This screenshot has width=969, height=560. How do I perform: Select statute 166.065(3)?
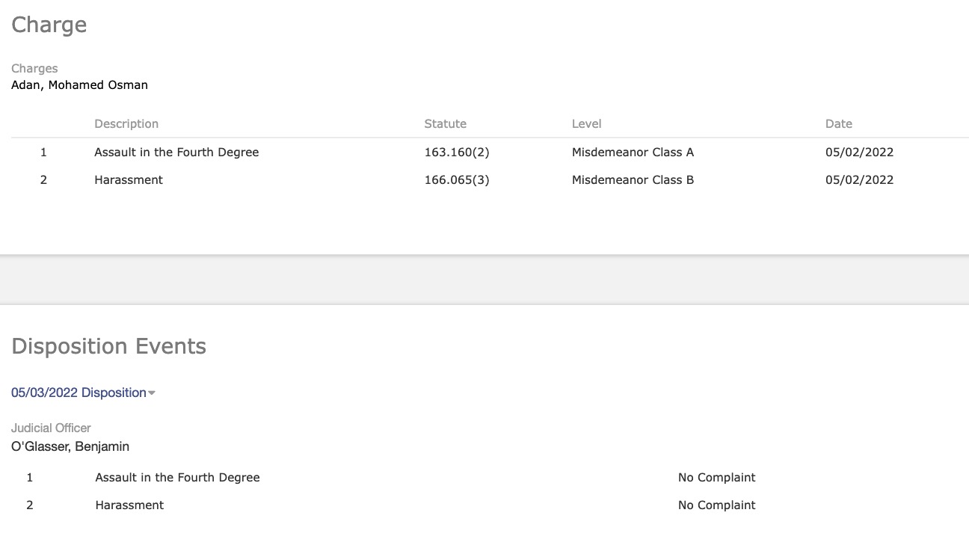(x=456, y=180)
